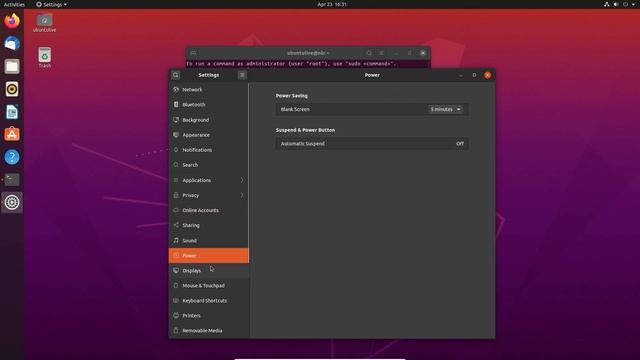
Task: Open Network settings
Action: point(209,89)
